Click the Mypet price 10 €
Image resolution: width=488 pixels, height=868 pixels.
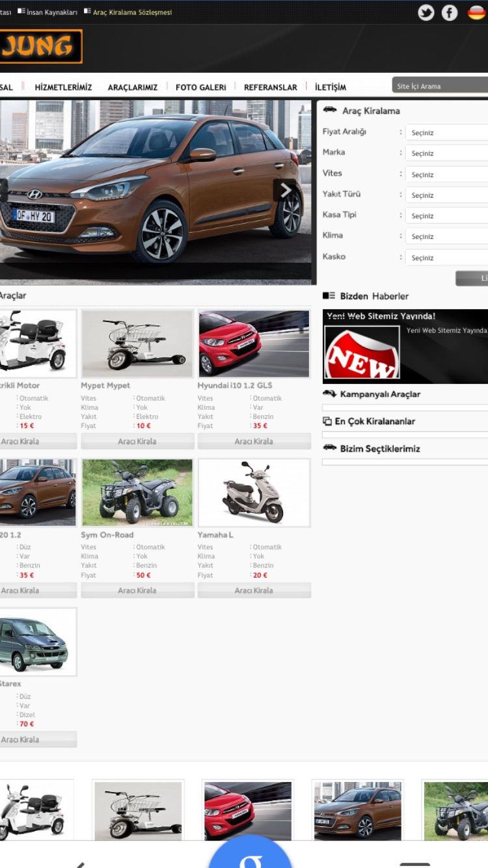coord(143,426)
